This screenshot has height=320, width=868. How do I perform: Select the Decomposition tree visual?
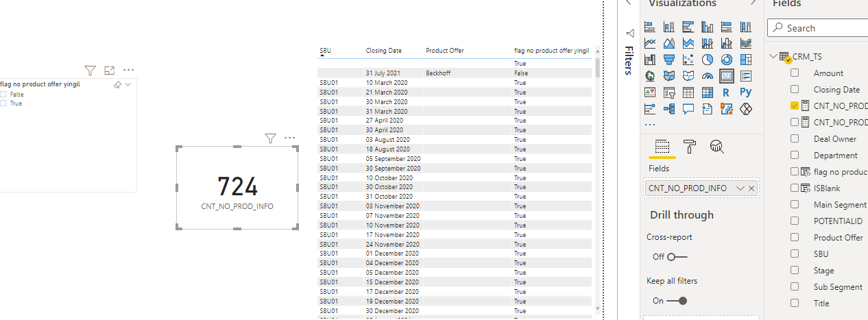669,109
